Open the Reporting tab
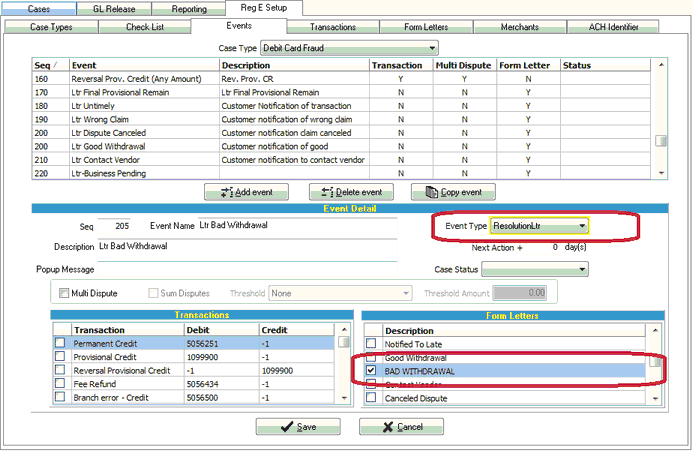The image size is (693, 451). pos(189,9)
